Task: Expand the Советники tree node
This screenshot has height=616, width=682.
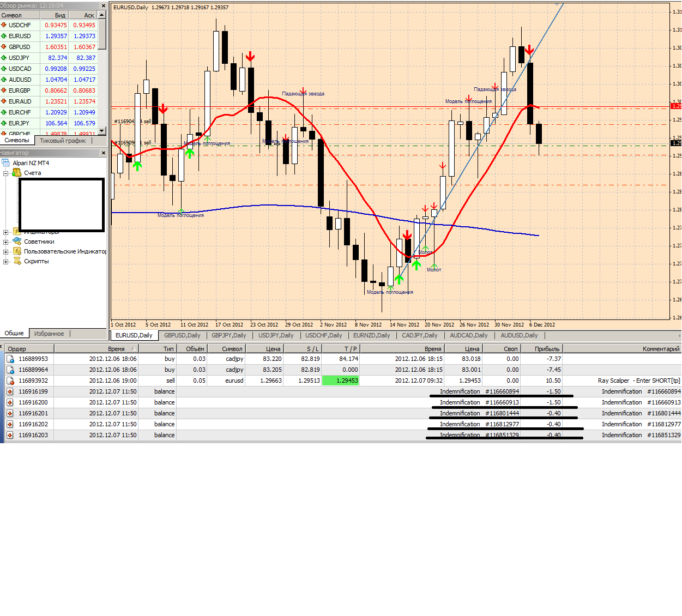Action: pos(6,242)
